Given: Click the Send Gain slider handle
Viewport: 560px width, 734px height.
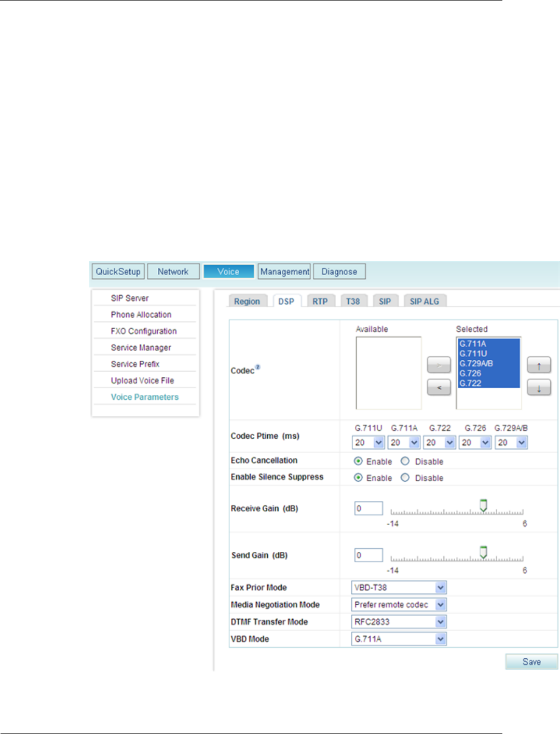Looking at the screenshot, I should pyautogui.click(x=483, y=552).
